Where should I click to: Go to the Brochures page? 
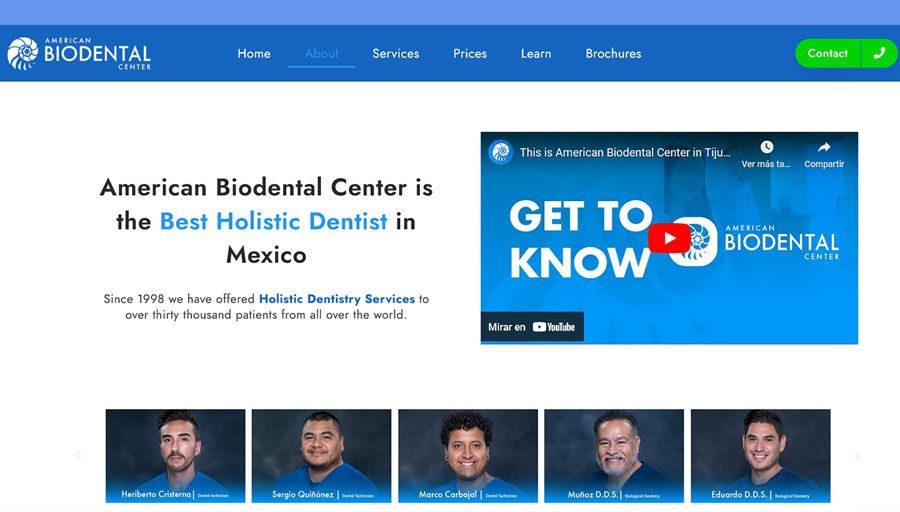613,54
